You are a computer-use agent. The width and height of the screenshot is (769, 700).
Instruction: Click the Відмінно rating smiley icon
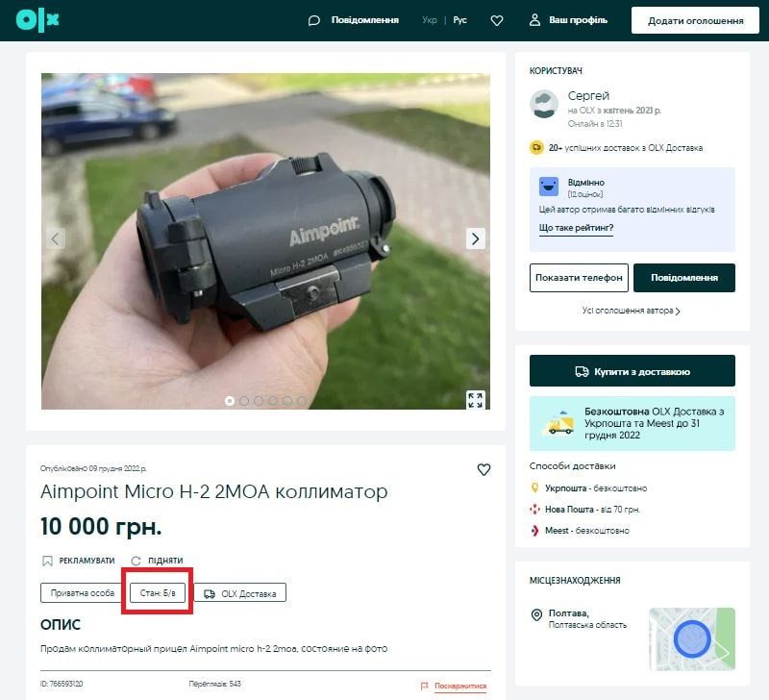pos(549,187)
